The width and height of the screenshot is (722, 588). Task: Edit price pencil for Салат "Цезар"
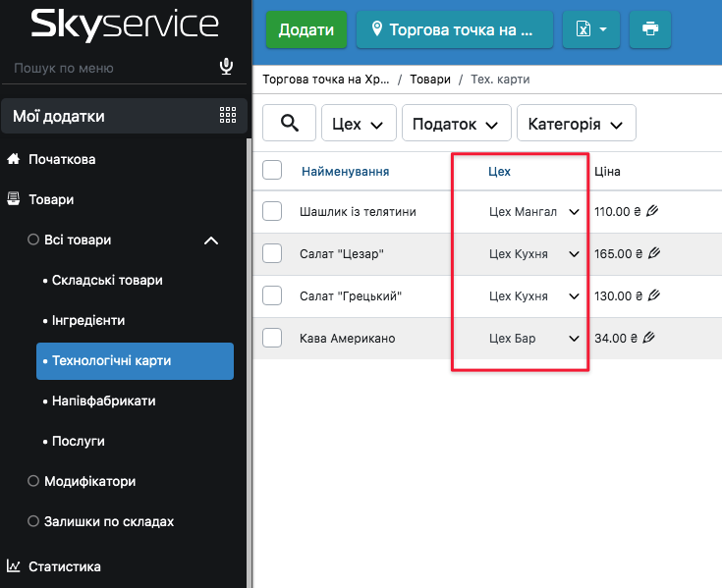654,253
